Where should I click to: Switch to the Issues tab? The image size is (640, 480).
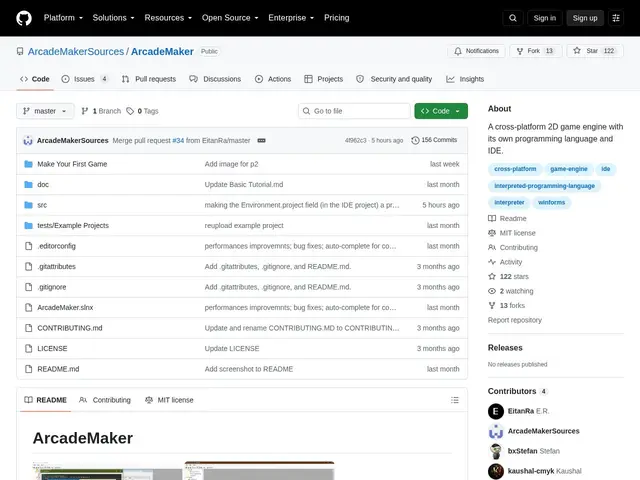point(84,79)
